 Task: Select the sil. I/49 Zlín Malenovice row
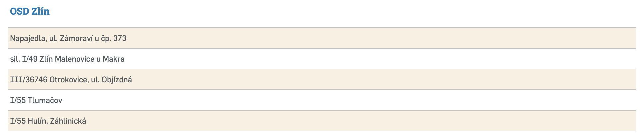322,59
